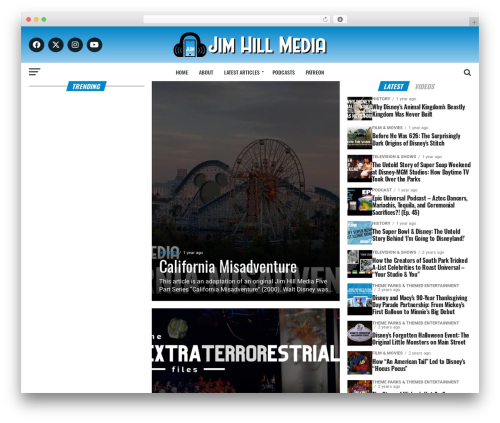
Task: Open Disney and Macy's Thanksgiving Parade article
Action: coord(420,305)
